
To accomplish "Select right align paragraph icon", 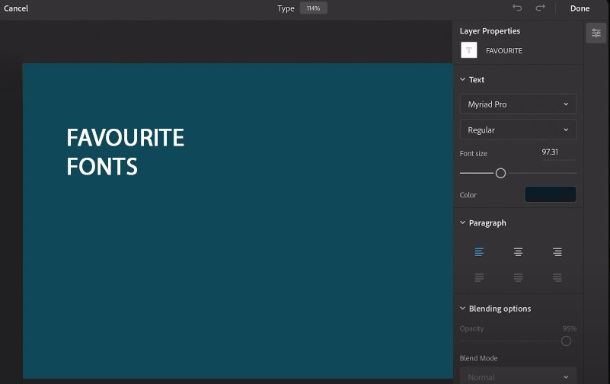I will pos(557,252).
